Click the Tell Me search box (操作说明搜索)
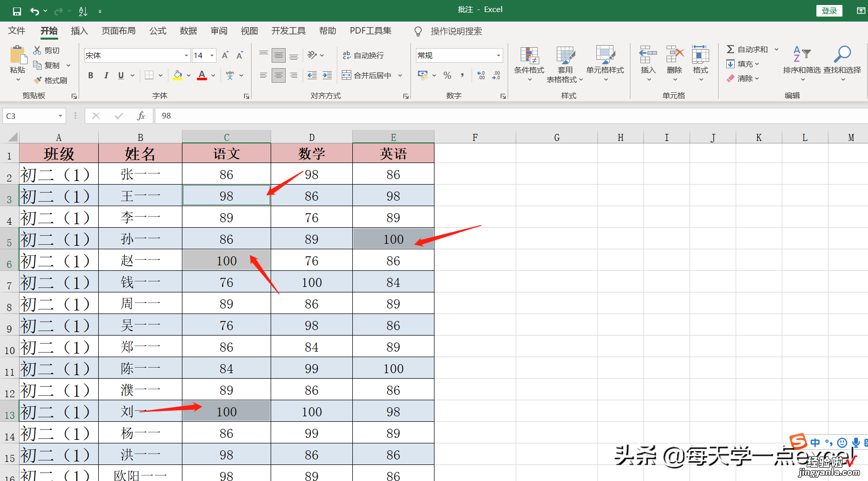Screen dimensions: 868x481 tap(456, 31)
